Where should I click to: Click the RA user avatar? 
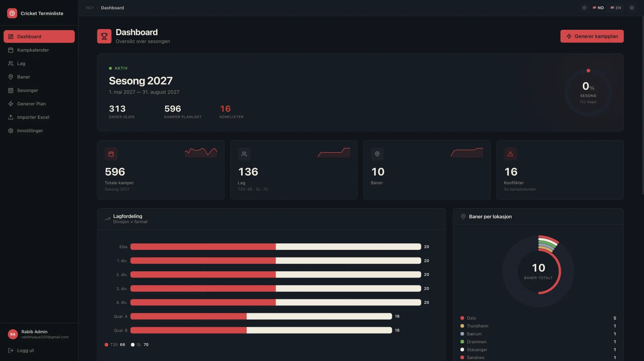pyautogui.click(x=13, y=334)
